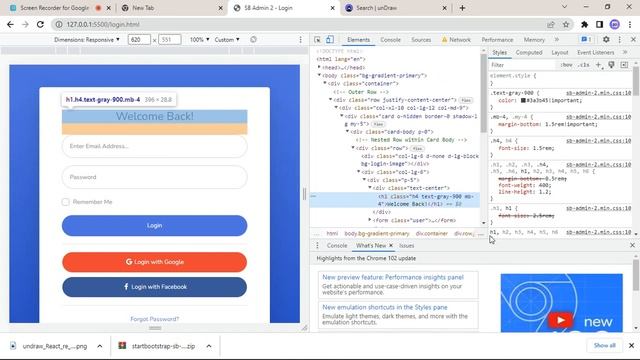Click the styles Filter field
This screenshot has width=640, height=360.
pos(522,65)
